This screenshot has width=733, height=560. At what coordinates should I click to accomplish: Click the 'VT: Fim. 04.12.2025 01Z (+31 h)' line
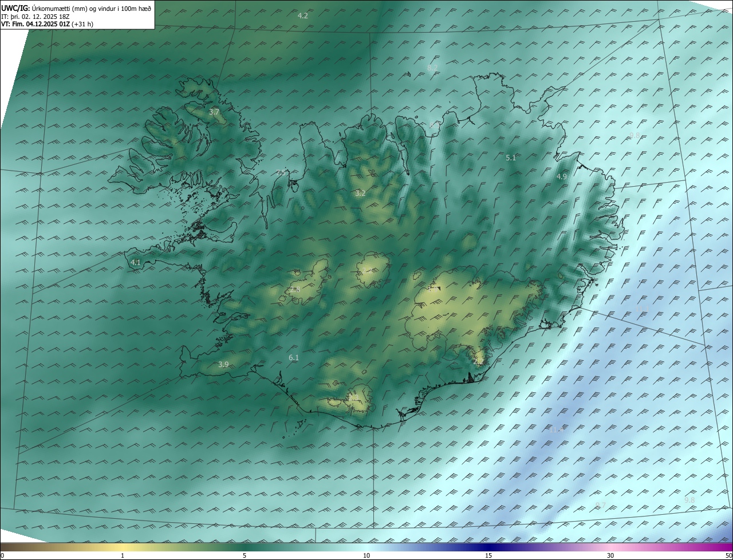click(47, 24)
